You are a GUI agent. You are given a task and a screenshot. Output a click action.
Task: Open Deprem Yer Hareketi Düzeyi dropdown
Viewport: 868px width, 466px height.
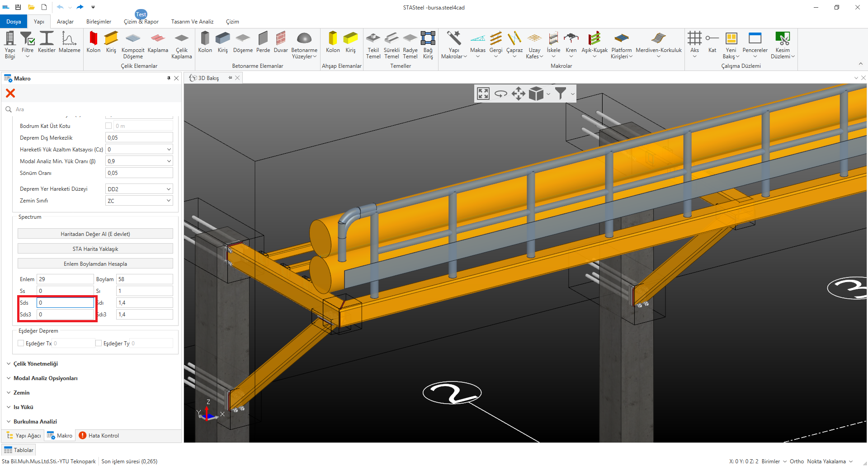click(x=139, y=189)
